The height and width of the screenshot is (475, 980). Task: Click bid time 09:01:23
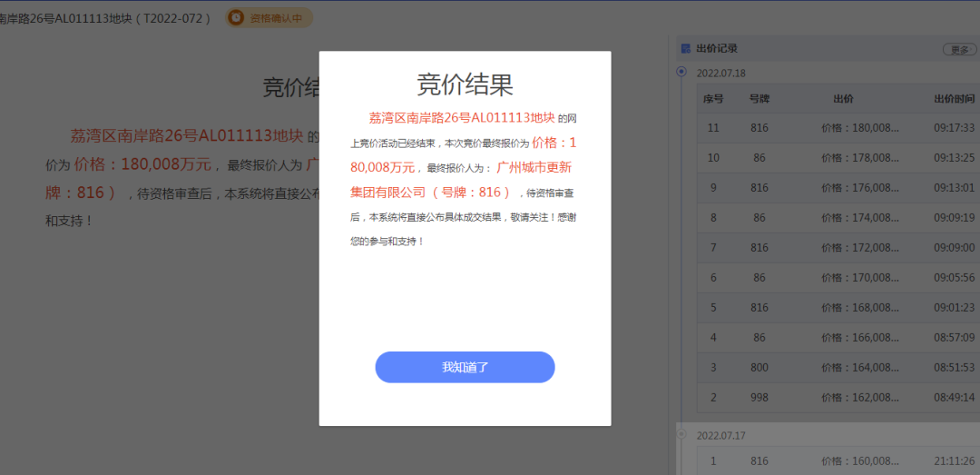[x=955, y=308]
